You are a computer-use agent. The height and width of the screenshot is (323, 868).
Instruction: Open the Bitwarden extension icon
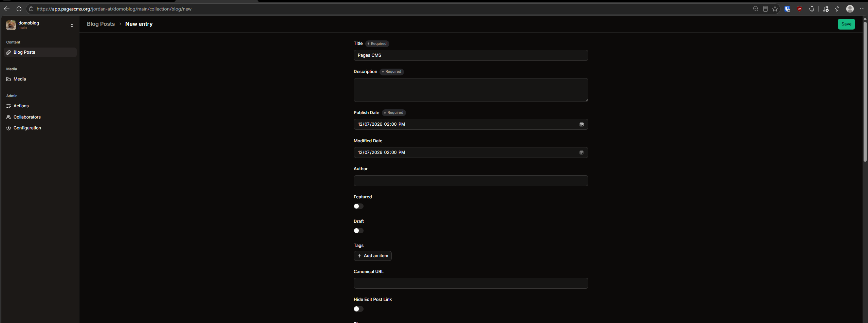point(788,9)
